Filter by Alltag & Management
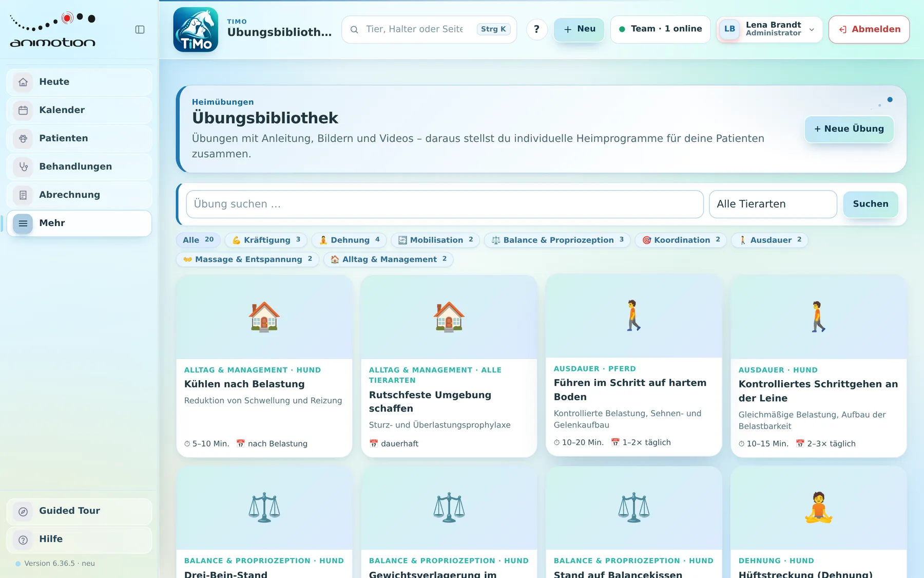 (388, 259)
